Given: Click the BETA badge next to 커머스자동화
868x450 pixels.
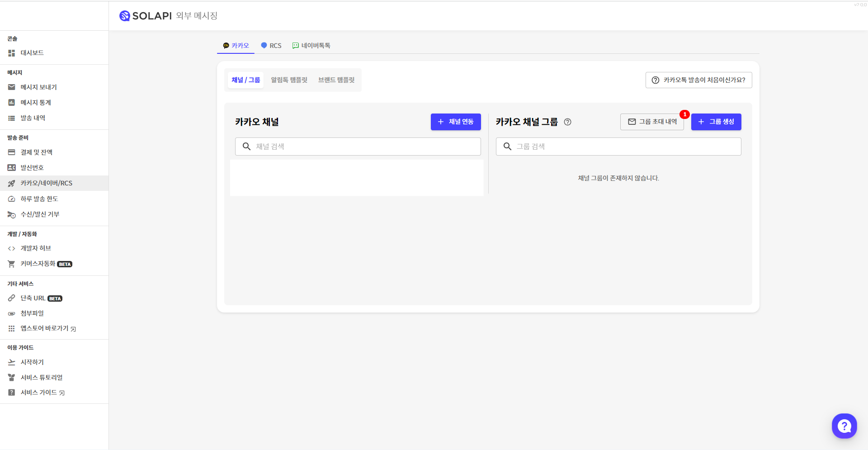Looking at the screenshot, I should (65, 264).
